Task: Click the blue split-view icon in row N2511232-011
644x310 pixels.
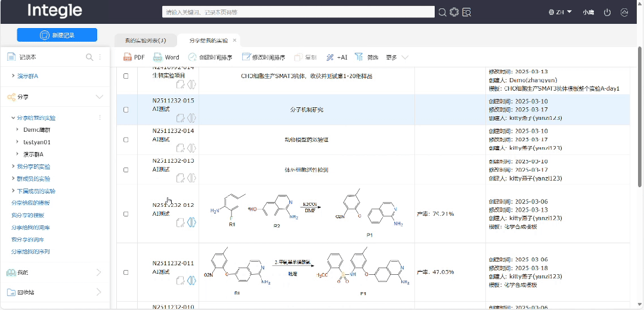Action: pos(191,280)
